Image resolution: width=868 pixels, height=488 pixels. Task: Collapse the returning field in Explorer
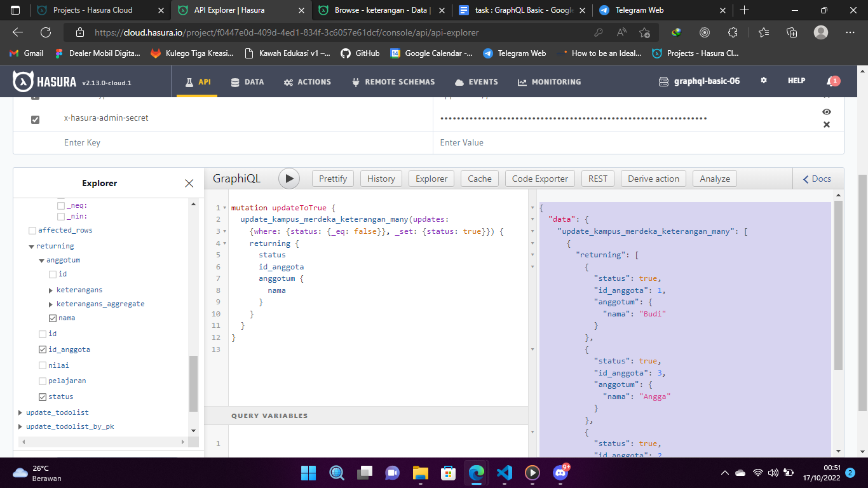click(31, 246)
